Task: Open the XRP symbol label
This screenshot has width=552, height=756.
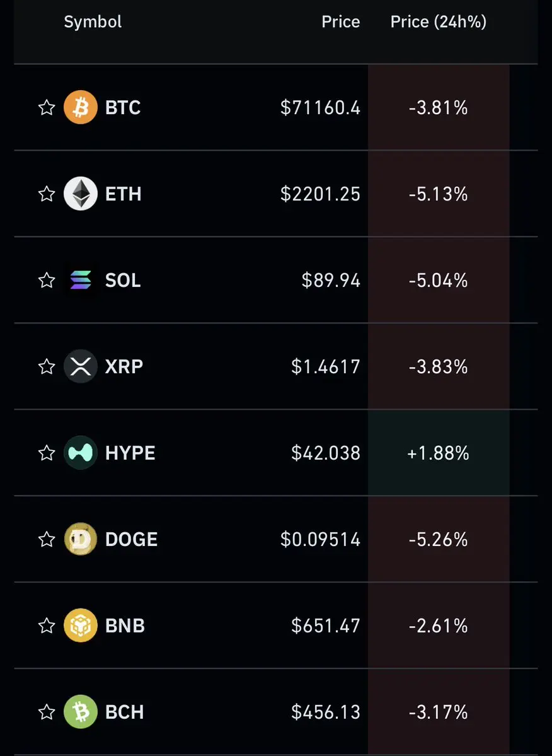Action: point(124,366)
